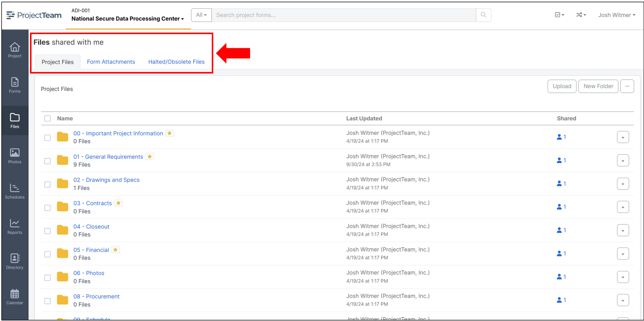Open the Josh Witmer user menu

tap(616, 15)
